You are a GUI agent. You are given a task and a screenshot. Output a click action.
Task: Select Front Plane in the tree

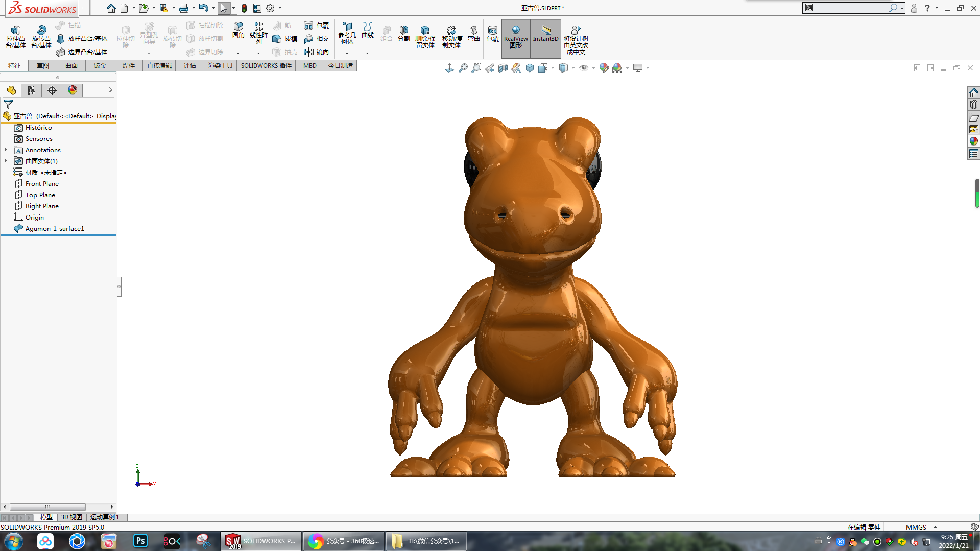42,183
